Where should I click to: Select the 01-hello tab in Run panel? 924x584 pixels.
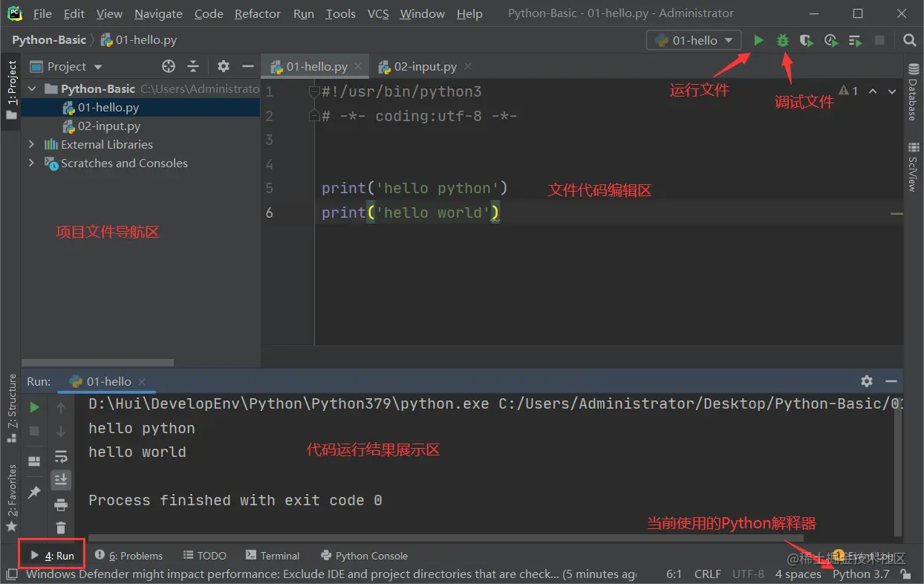click(x=108, y=381)
